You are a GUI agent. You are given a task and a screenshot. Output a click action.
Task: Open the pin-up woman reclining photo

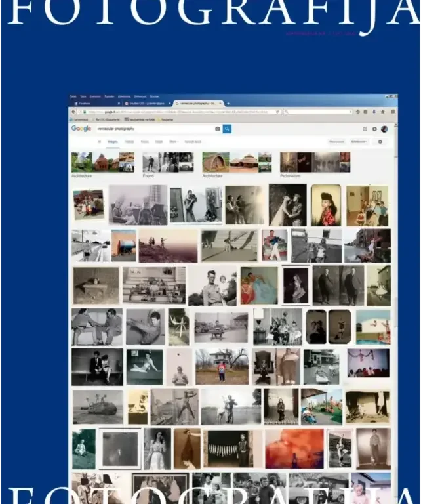click(144, 367)
